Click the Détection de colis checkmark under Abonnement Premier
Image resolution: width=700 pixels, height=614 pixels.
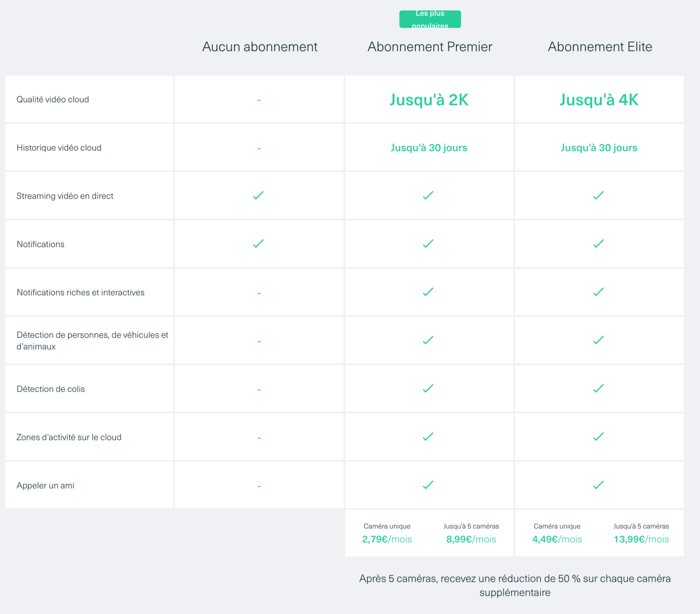(x=428, y=388)
